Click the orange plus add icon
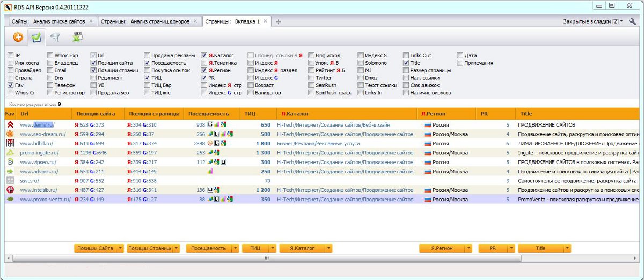The width and height of the screenshot is (644, 280). click(x=18, y=38)
